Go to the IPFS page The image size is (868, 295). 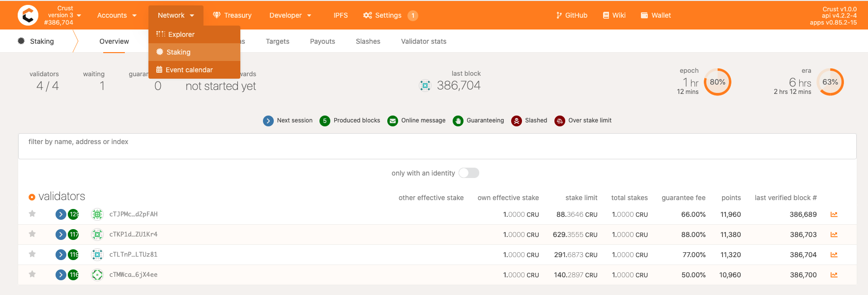pyautogui.click(x=341, y=15)
